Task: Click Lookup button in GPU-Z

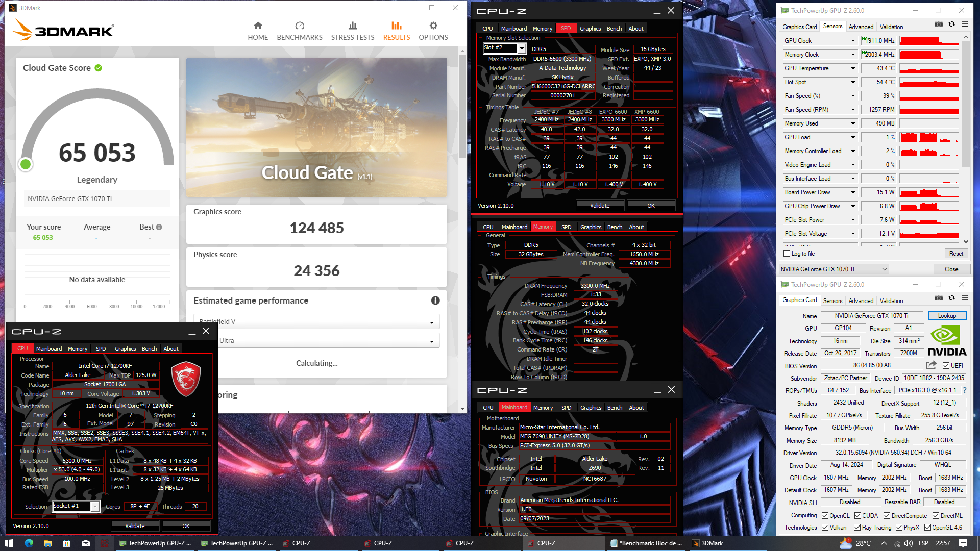Action: click(x=947, y=316)
